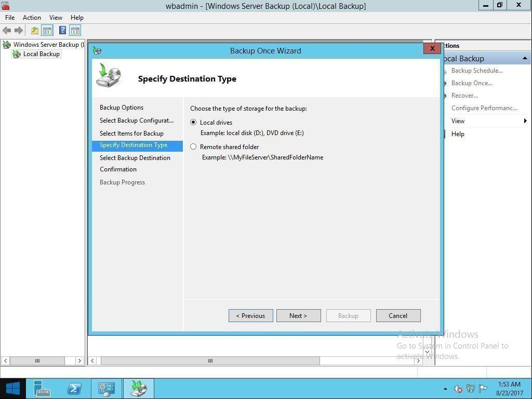The width and height of the screenshot is (532, 399).
Task: Click Configure Performance in Actions pane
Action: (484, 108)
